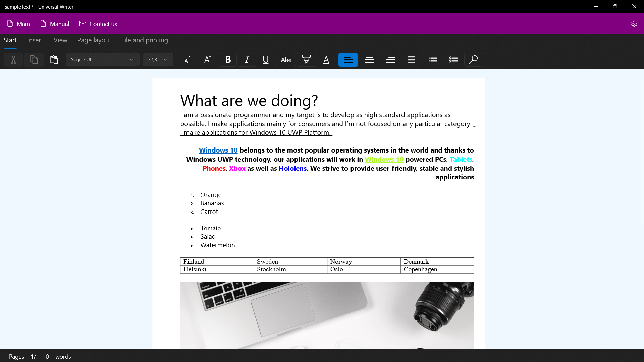Screen dimensions: 644x362
Task: Open the text highlighter tool
Action: tap(306, 60)
